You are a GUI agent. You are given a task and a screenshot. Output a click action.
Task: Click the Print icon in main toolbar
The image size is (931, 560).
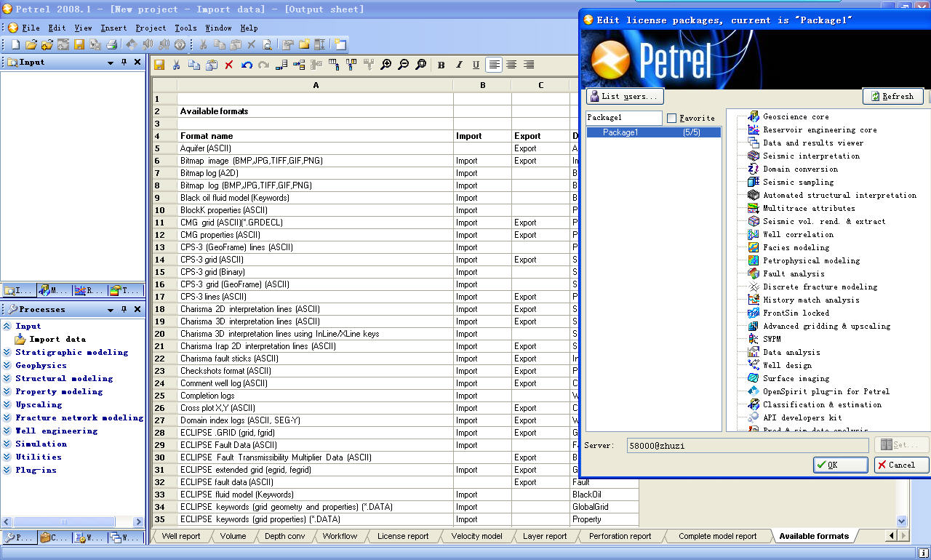112,44
